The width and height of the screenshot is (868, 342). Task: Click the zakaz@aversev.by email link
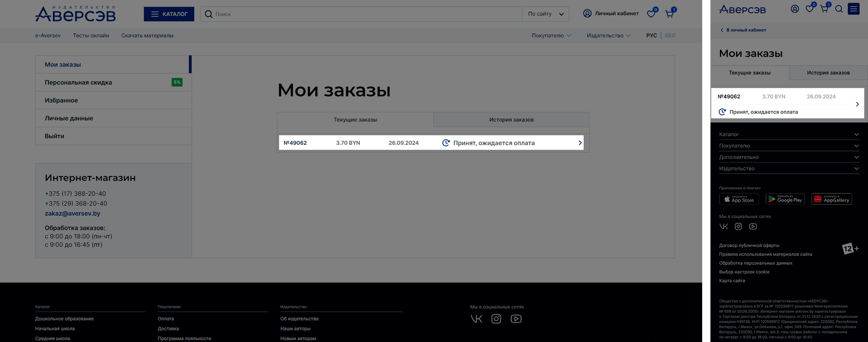click(x=72, y=213)
